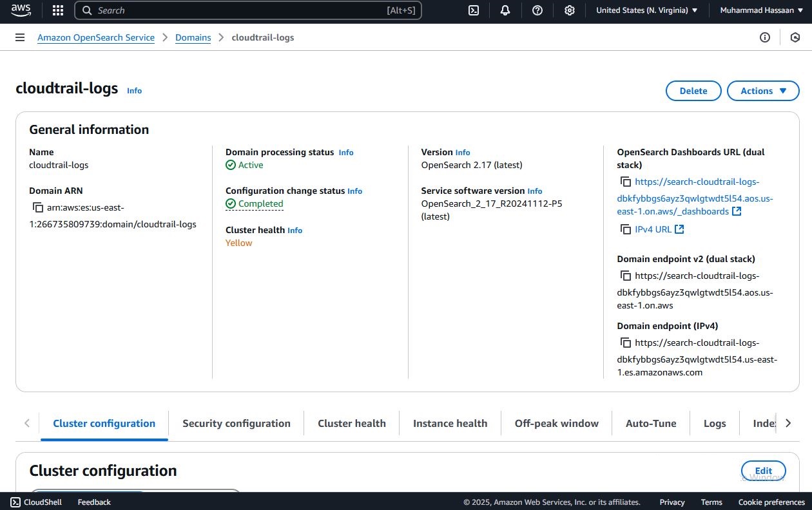Open Info for Configuration change status
The image size is (812, 510).
coord(354,191)
